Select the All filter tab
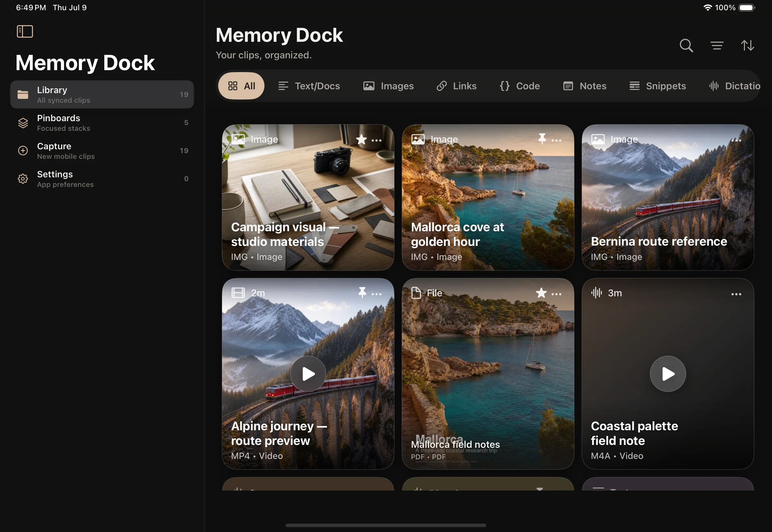Viewport: 772px width, 532px height. point(241,86)
